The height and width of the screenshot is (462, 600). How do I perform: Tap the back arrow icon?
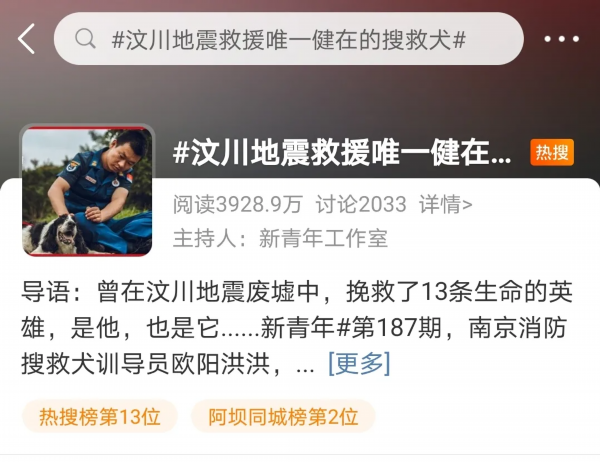(x=26, y=39)
